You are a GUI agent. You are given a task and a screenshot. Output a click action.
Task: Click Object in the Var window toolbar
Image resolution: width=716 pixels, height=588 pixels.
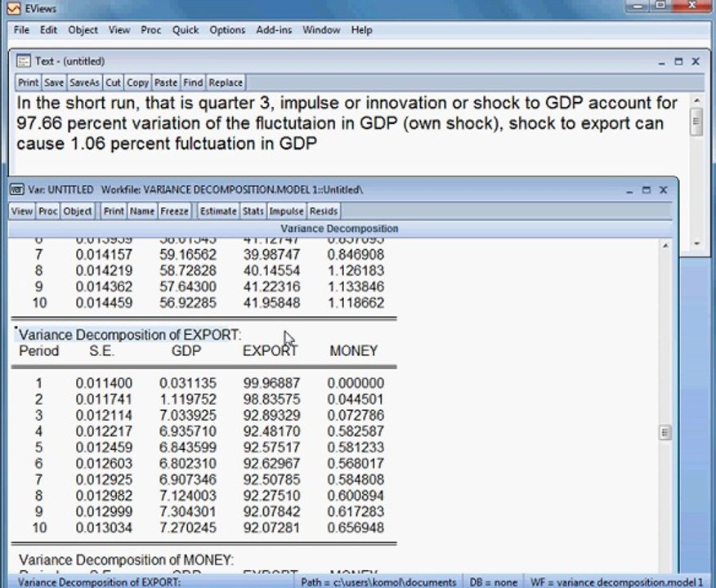[x=78, y=212]
